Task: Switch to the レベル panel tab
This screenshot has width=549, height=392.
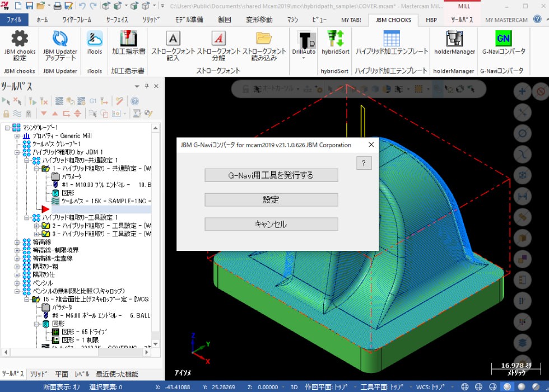Action: pyautogui.click(x=82, y=374)
